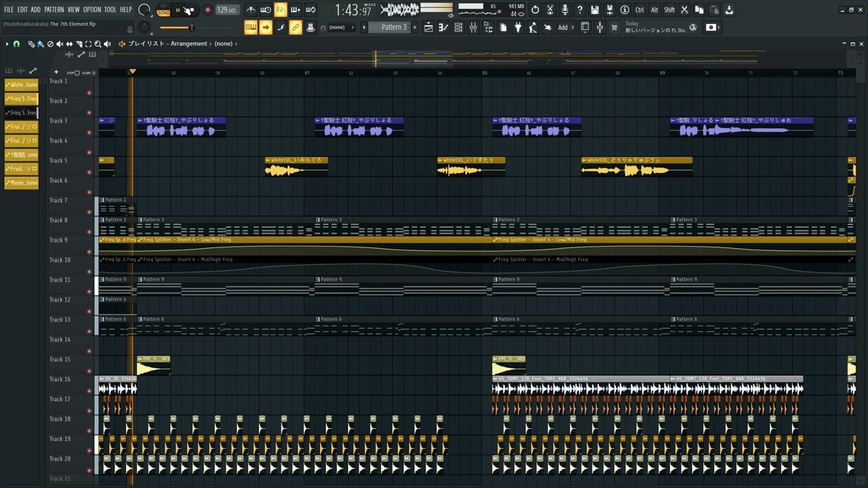Open the playlist view icon
868x488 pixels.
point(429,27)
